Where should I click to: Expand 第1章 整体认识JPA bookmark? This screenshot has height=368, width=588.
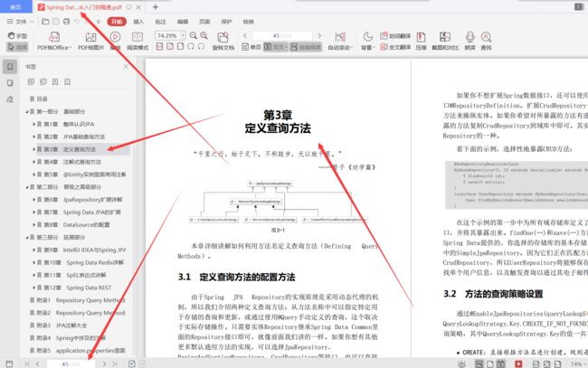tap(33, 124)
